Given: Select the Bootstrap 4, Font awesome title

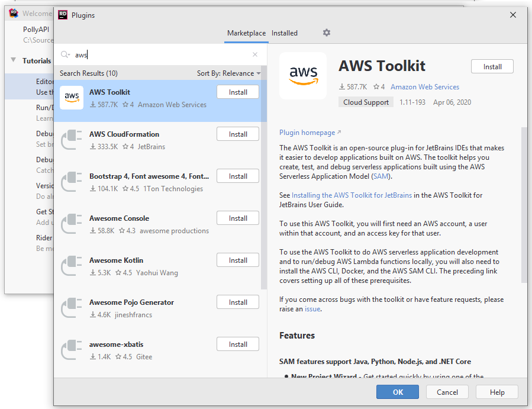Looking at the screenshot, I should click(149, 176).
